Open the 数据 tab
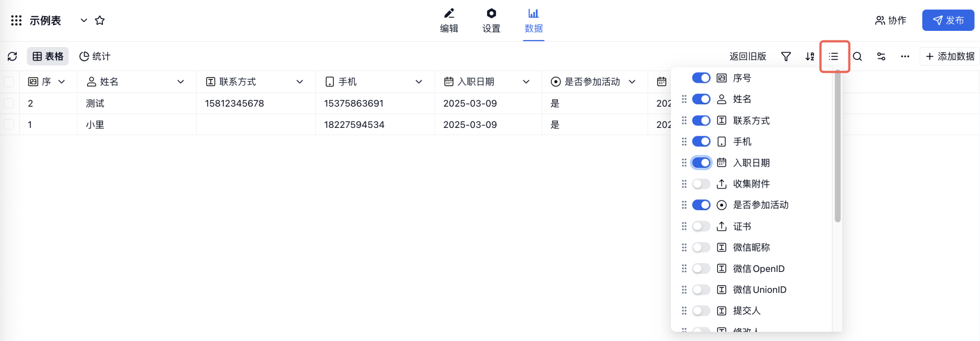 click(x=534, y=21)
